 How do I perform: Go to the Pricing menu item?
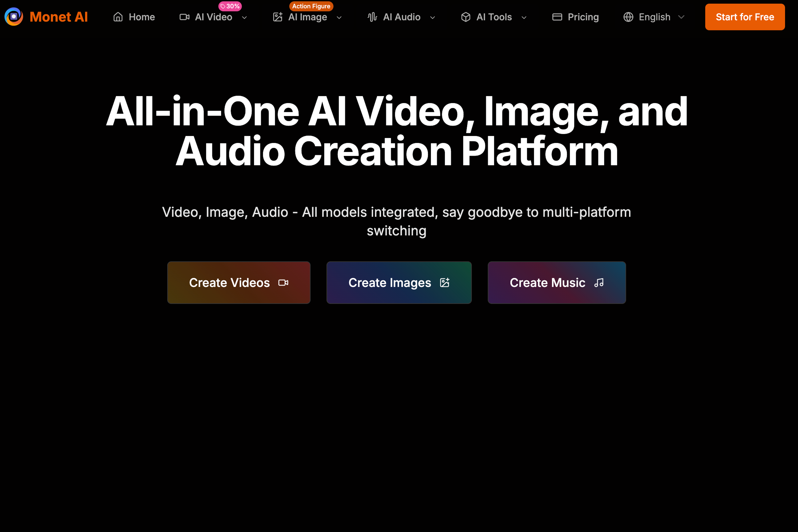click(583, 17)
